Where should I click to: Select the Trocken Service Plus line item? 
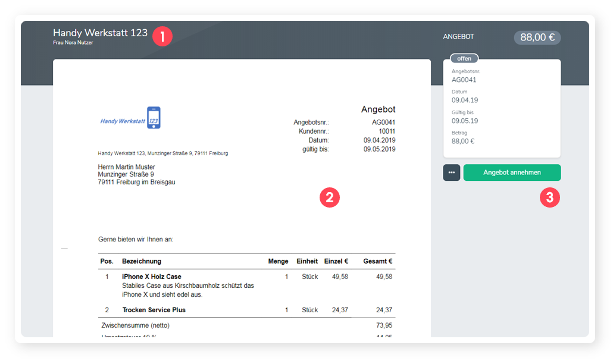(x=154, y=310)
